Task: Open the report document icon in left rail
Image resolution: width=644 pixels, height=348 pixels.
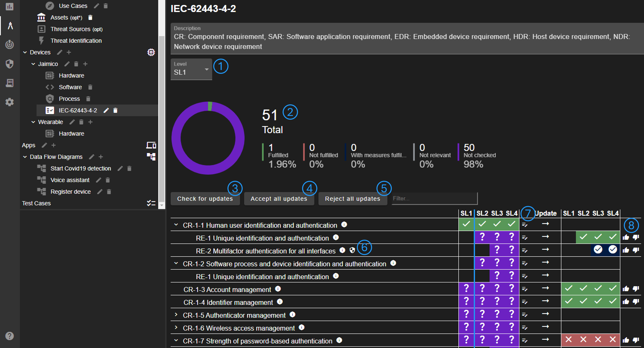Action: pyautogui.click(x=10, y=83)
